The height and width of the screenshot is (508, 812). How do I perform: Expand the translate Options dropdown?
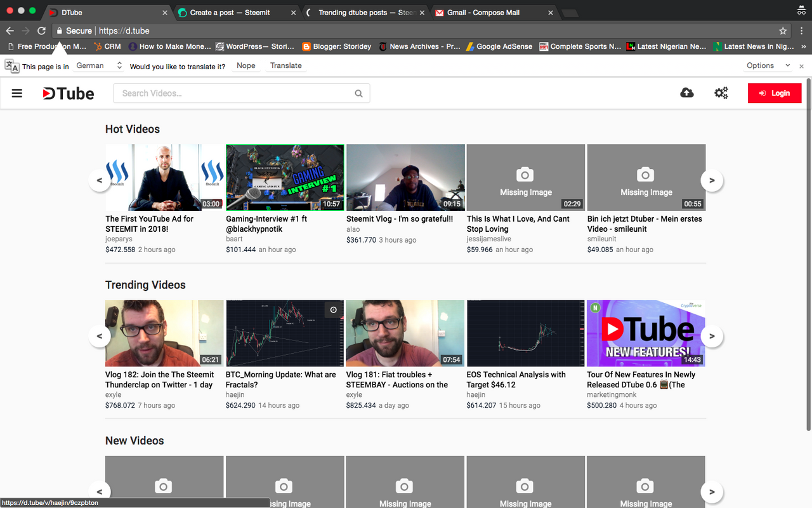(x=768, y=65)
